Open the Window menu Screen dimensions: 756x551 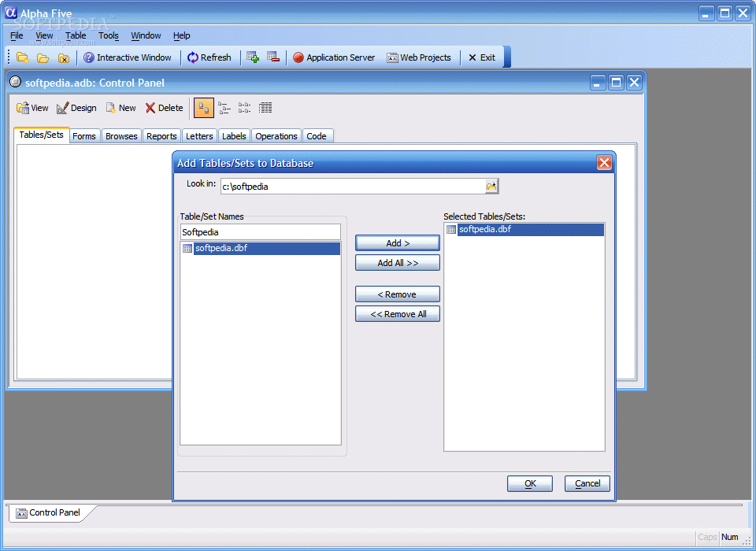[146, 35]
